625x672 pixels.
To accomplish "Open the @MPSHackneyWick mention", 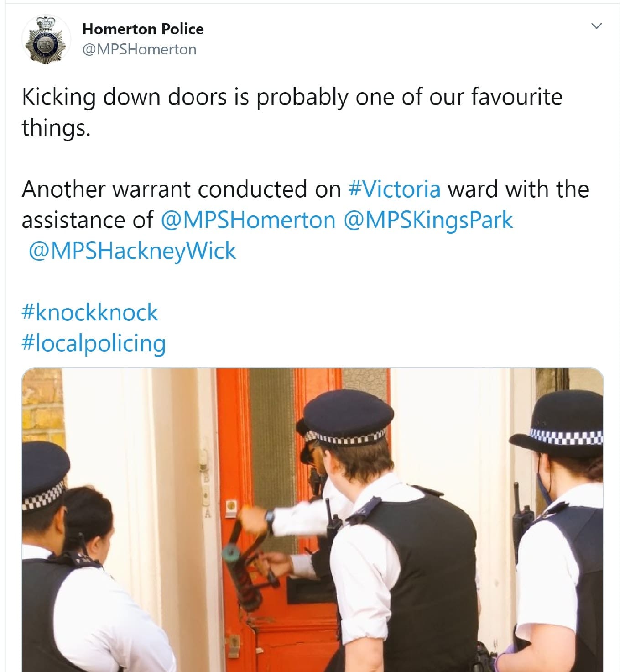I will pyautogui.click(x=132, y=251).
